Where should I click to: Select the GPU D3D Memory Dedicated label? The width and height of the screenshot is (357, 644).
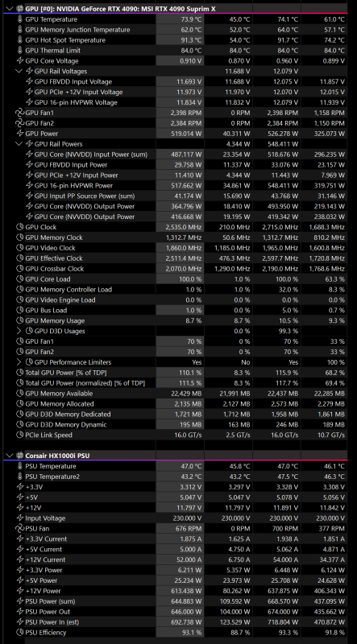point(68,414)
